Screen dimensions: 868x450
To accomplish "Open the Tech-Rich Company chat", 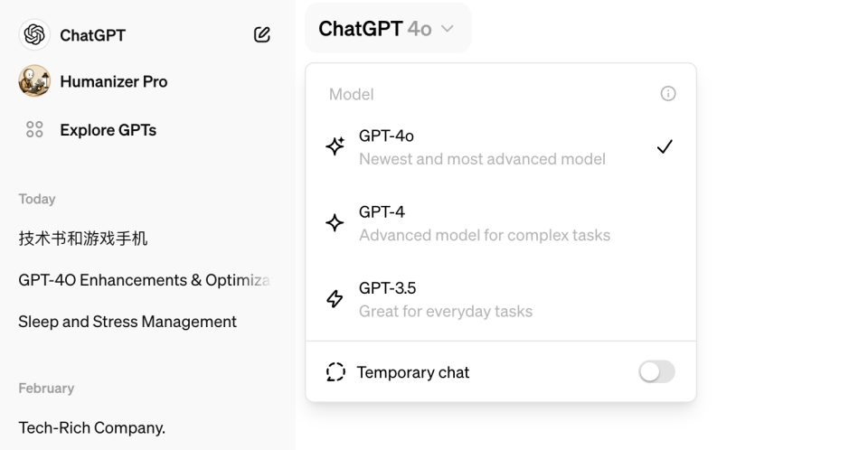I will pos(92,427).
